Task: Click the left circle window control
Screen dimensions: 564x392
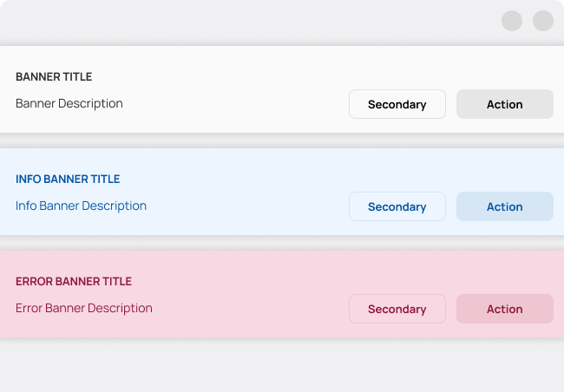Action: pyautogui.click(x=512, y=21)
